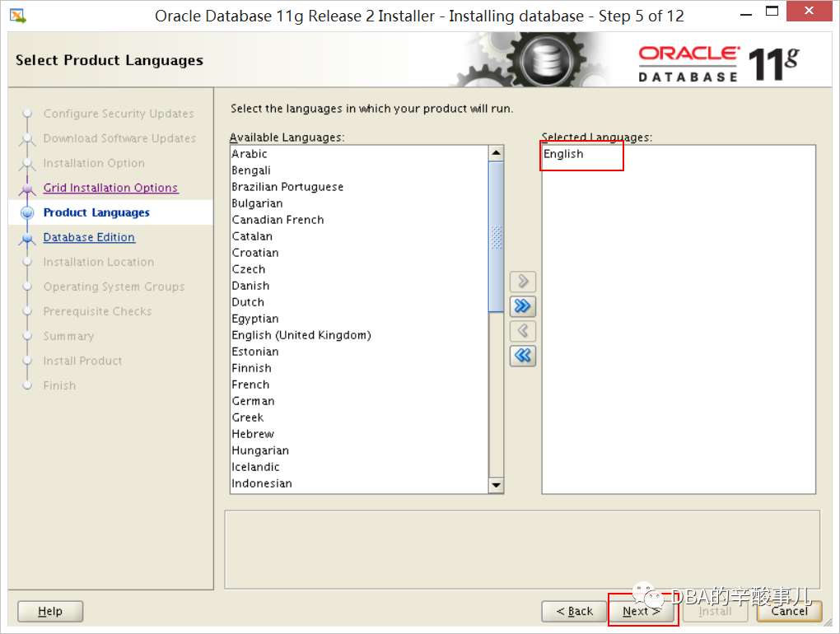Screen dimensions: 840x634
Task: Click the add-all-languages double right arrow
Action: tap(523, 305)
